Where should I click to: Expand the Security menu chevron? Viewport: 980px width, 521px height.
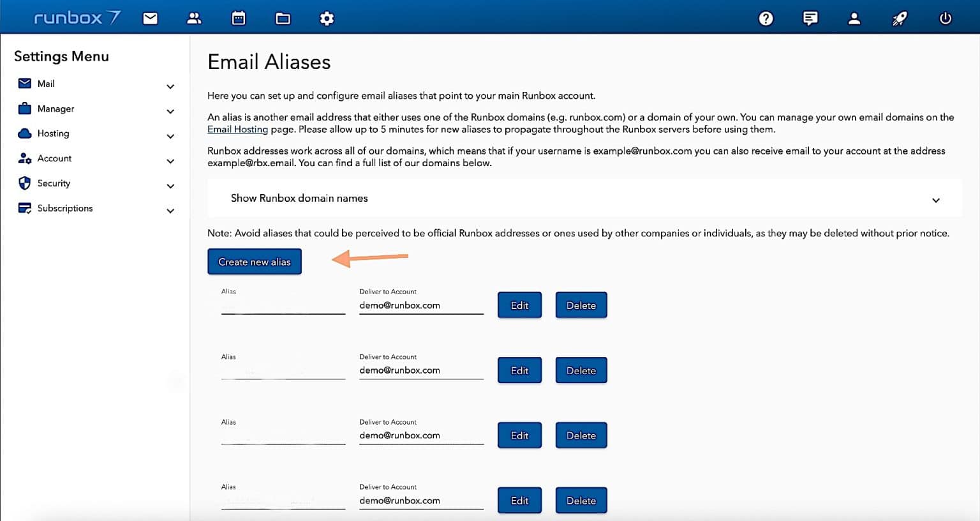[x=170, y=186]
